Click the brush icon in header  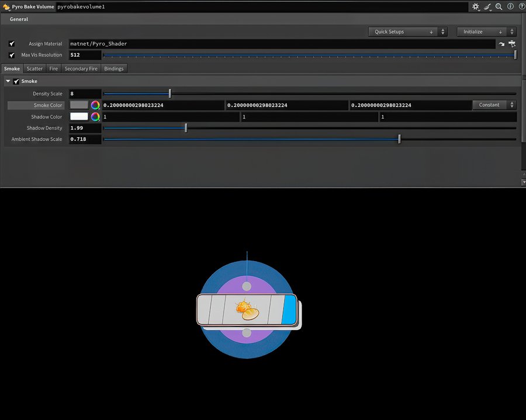pyautogui.click(x=487, y=6)
